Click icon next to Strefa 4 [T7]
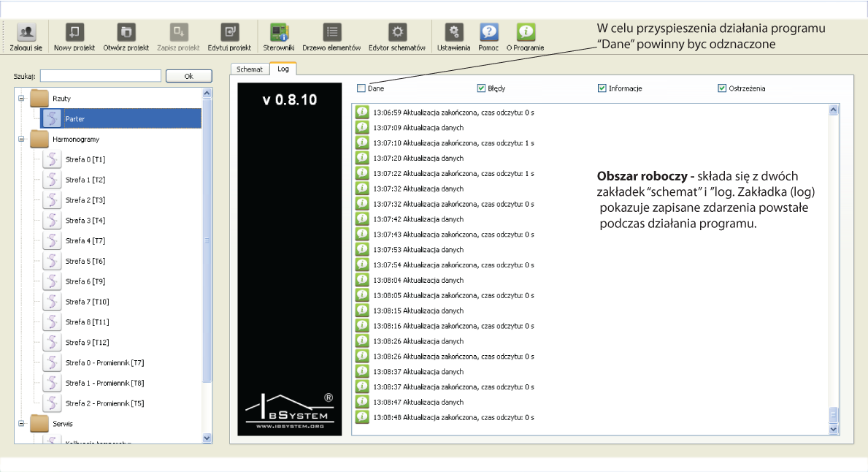The height and width of the screenshot is (472, 868). pyautogui.click(x=52, y=240)
